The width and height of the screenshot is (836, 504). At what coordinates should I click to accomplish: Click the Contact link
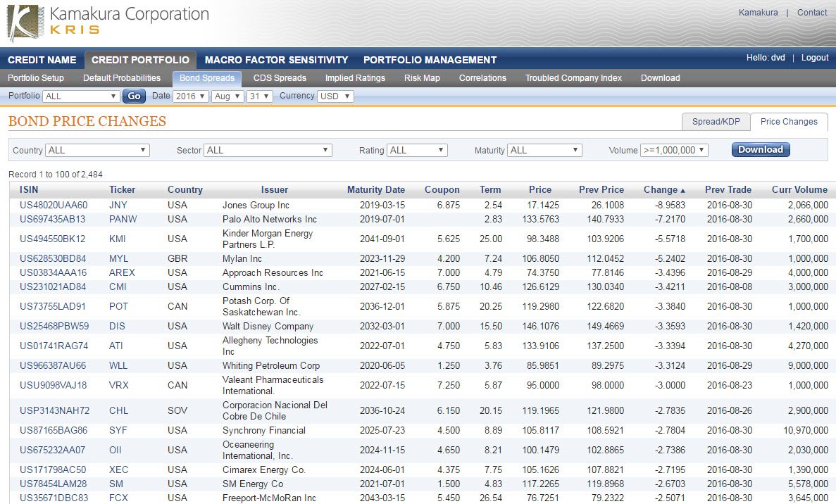[812, 13]
